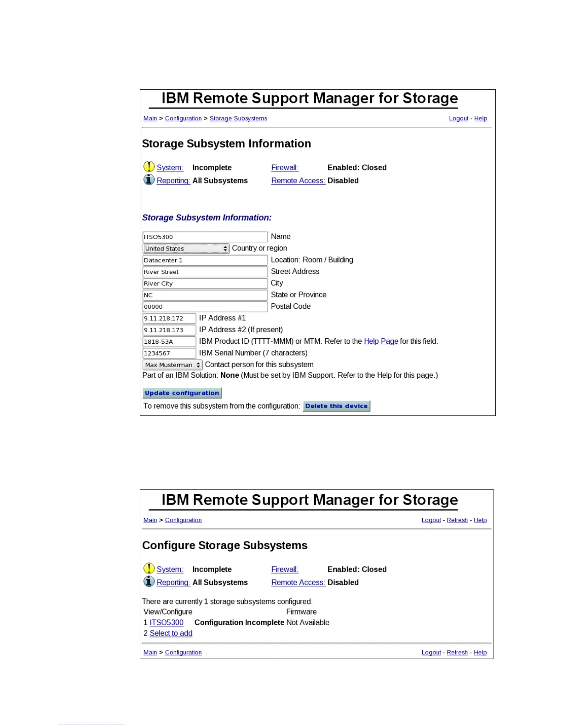This screenshot has height=728, width=563.
Task: Click the IP Address #2 field
Action: pos(169,330)
